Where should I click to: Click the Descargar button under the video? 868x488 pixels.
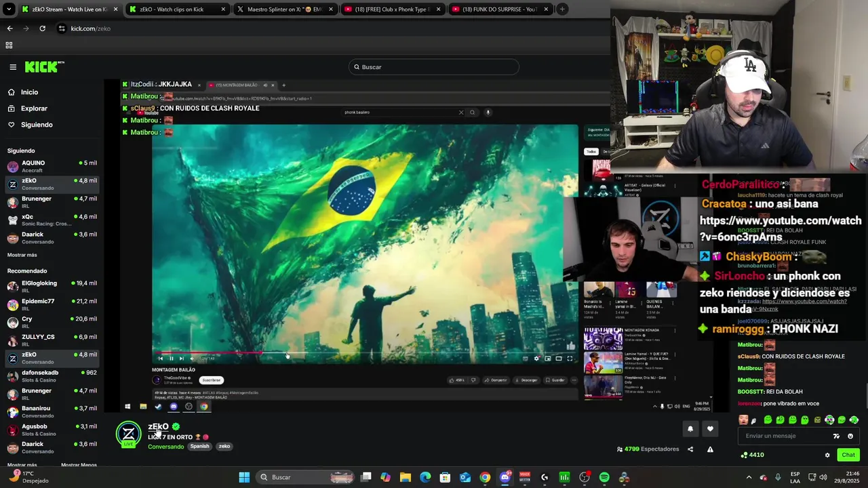(x=526, y=380)
